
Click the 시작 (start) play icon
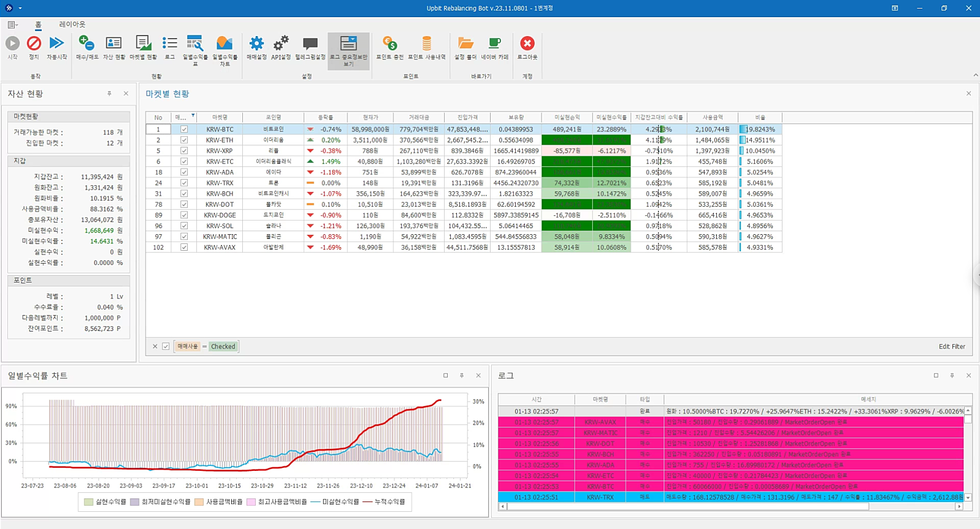[x=12, y=44]
